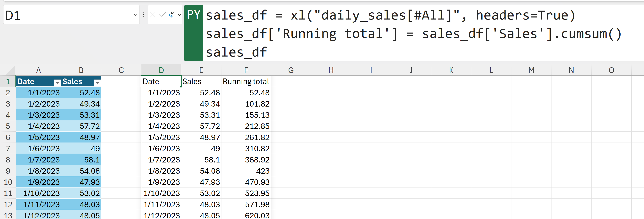Open the Sales column filter dropdown
Image resolution: width=644 pixels, height=219 pixels.
[x=97, y=83]
